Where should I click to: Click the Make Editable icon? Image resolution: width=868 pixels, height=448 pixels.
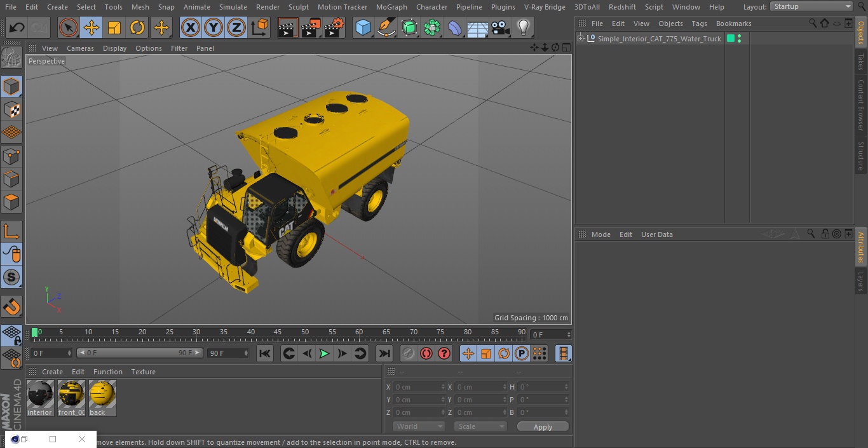(11, 58)
